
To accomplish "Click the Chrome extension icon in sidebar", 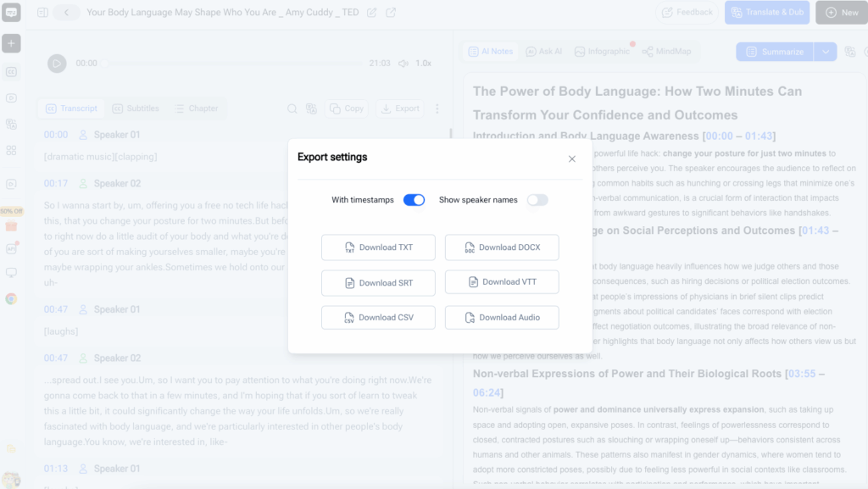I will [11, 298].
